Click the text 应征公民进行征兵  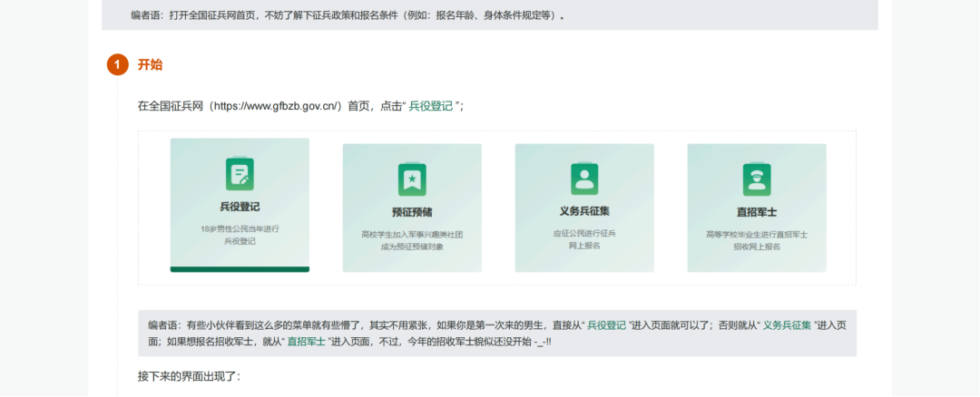point(584,234)
